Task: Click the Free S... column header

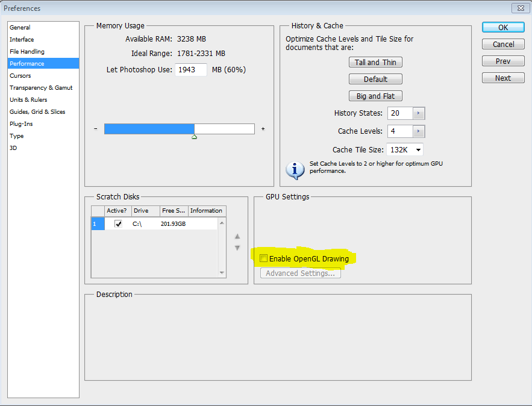Action: pyautogui.click(x=174, y=211)
